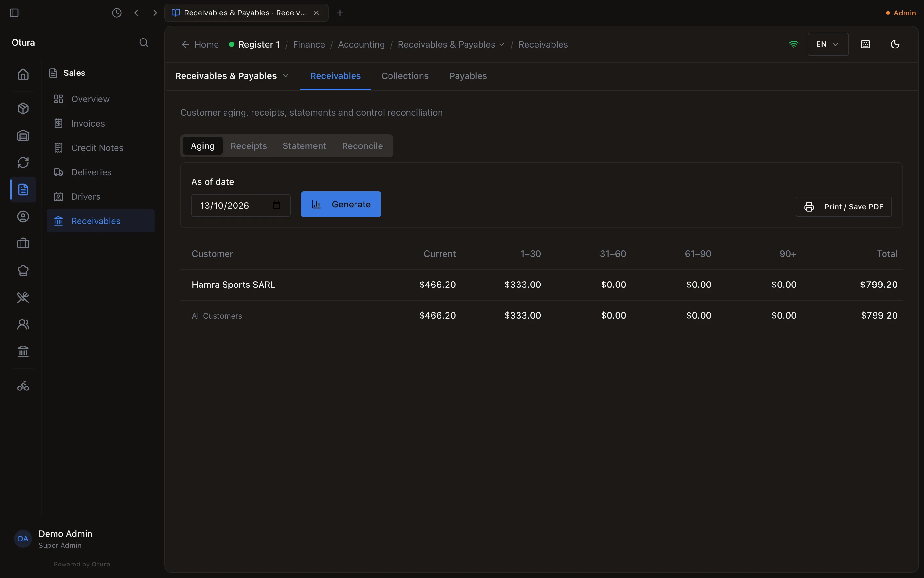
Task: Open the people group icon in rail
Action: 23,324
